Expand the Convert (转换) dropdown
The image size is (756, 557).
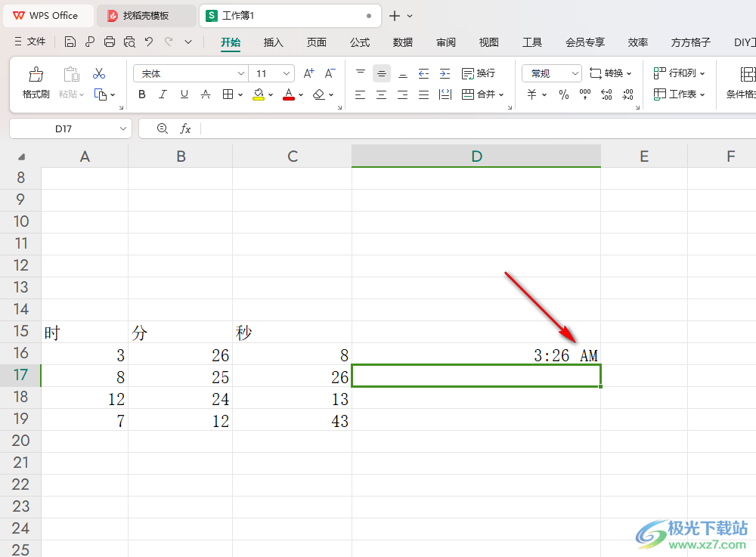coord(629,74)
